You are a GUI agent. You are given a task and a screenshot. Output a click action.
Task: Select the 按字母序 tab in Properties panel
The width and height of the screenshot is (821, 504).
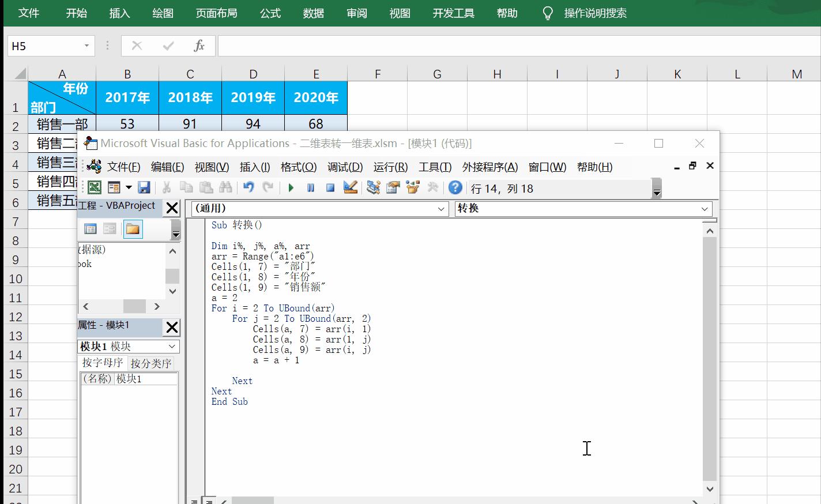coord(103,363)
